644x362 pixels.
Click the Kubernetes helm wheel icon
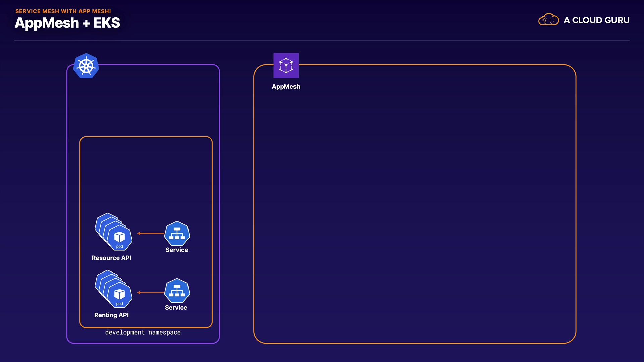point(86,66)
